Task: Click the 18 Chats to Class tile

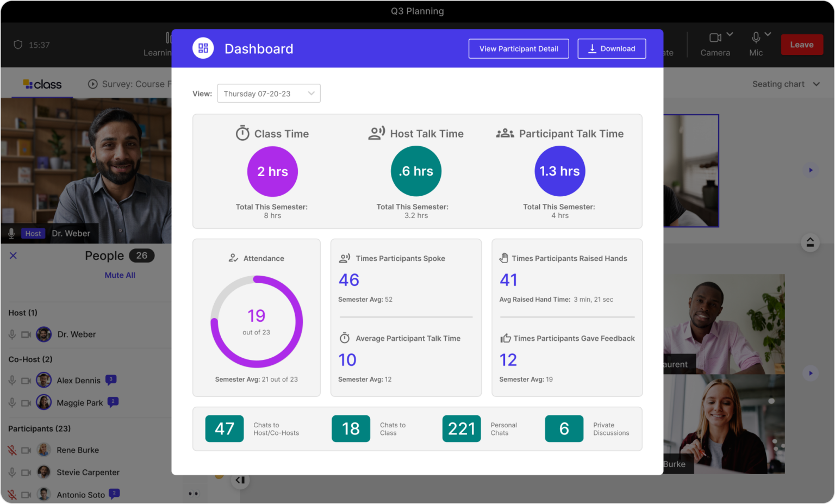Action: pyautogui.click(x=351, y=428)
